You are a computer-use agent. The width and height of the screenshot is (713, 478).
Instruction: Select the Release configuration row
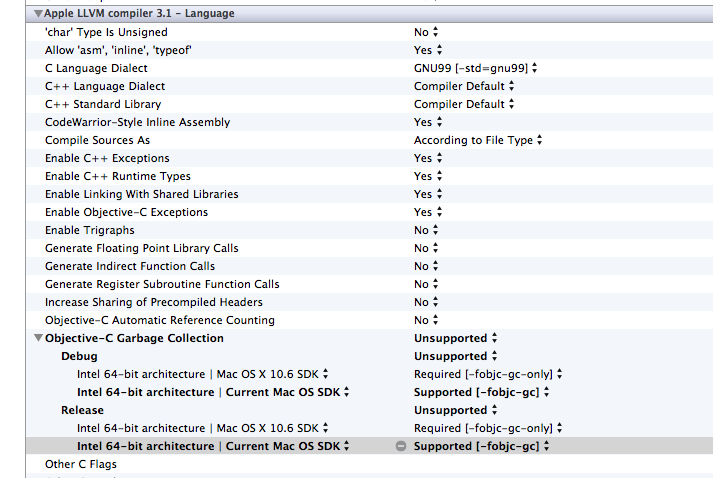82,410
